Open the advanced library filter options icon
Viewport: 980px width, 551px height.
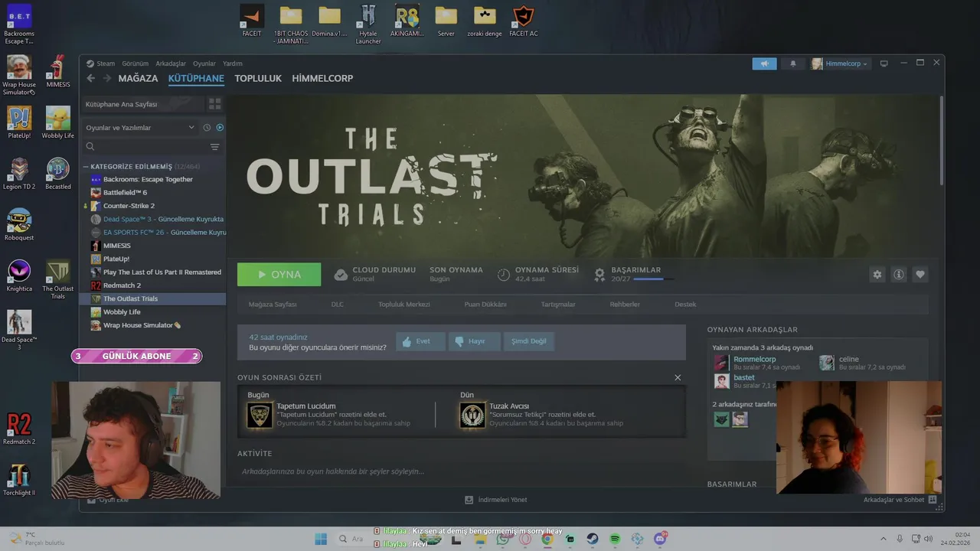215,147
